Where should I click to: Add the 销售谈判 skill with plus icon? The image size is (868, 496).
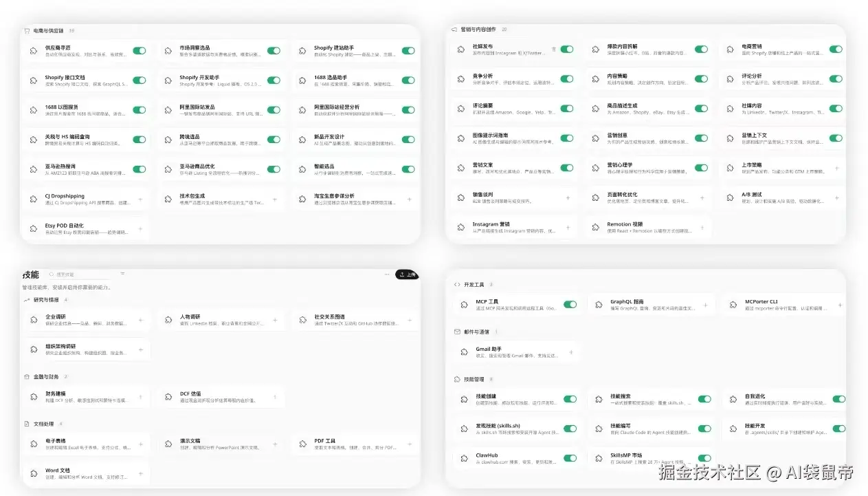[568, 197]
